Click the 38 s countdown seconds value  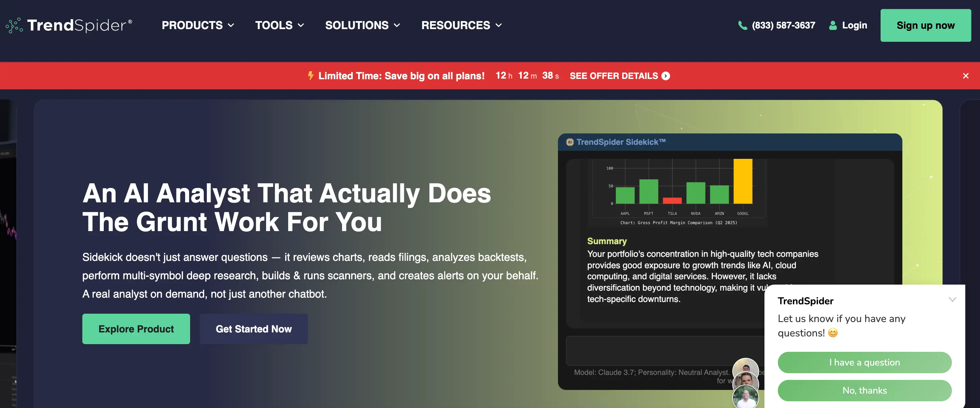[x=551, y=76]
